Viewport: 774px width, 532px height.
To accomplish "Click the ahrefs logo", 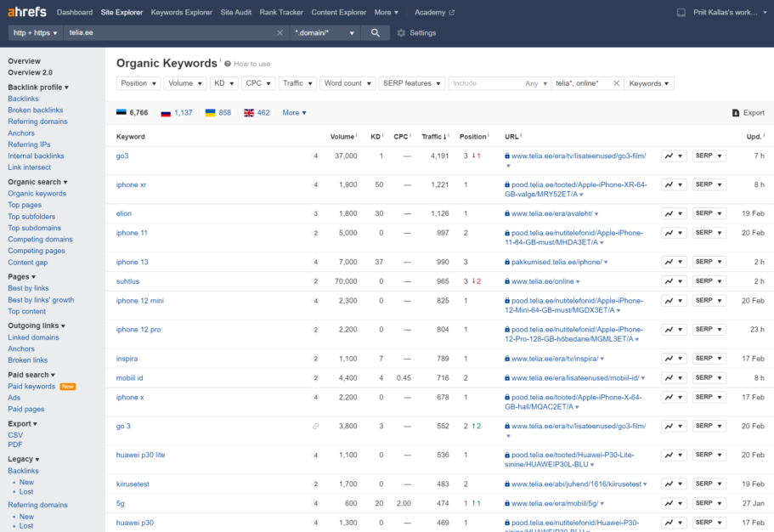I will (x=26, y=12).
